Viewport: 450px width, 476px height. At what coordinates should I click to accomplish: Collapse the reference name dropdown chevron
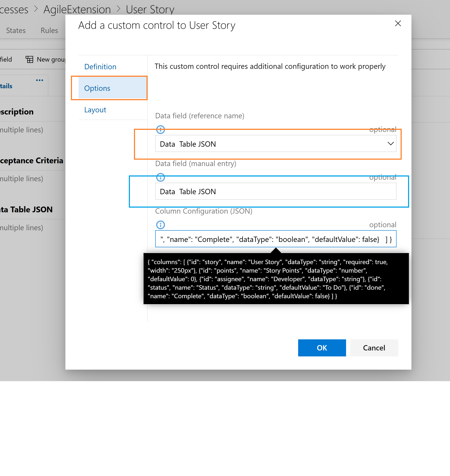point(391,143)
